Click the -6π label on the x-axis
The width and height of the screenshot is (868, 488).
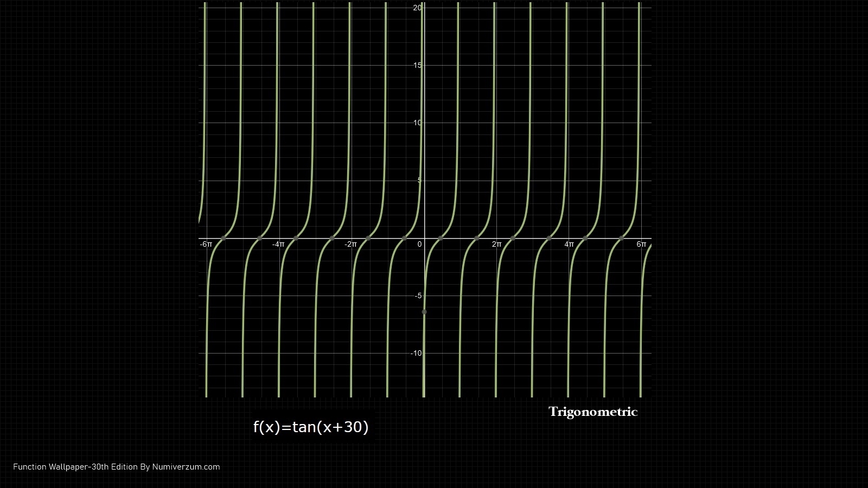point(206,245)
